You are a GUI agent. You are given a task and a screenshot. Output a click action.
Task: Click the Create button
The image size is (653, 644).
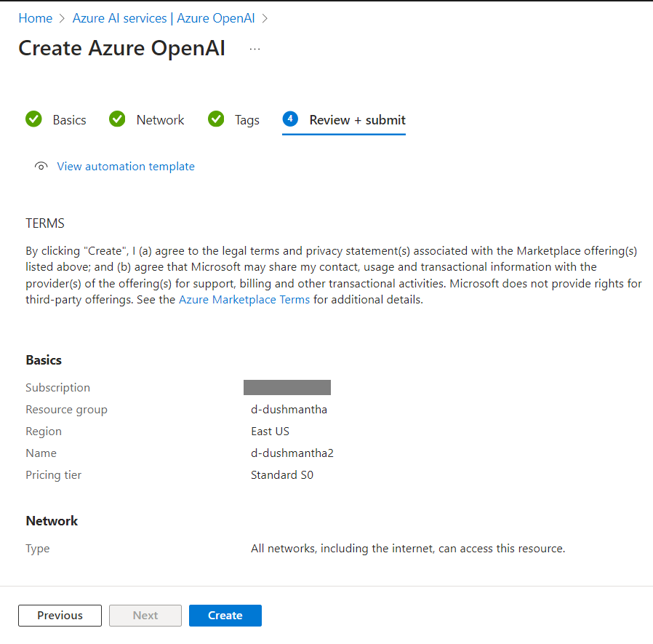[225, 615]
